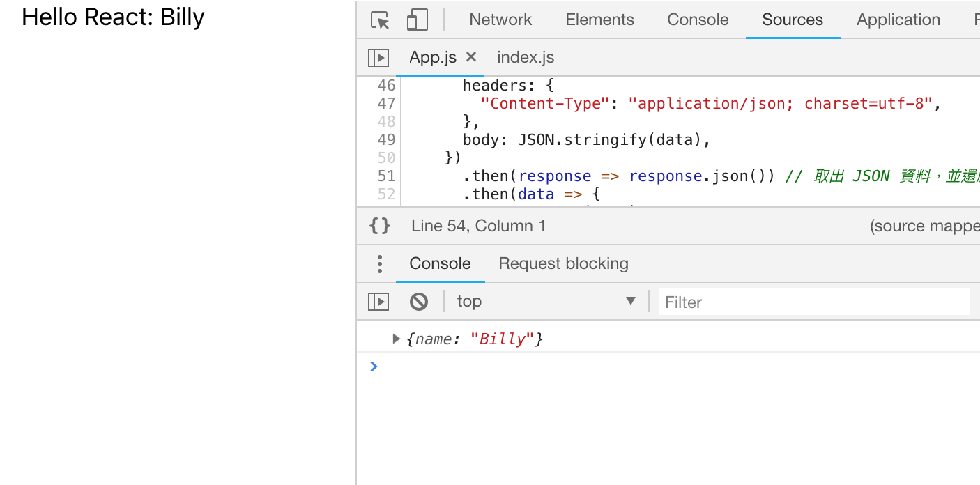This screenshot has width=980, height=485.
Task: Open the Application panel
Action: [898, 20]
